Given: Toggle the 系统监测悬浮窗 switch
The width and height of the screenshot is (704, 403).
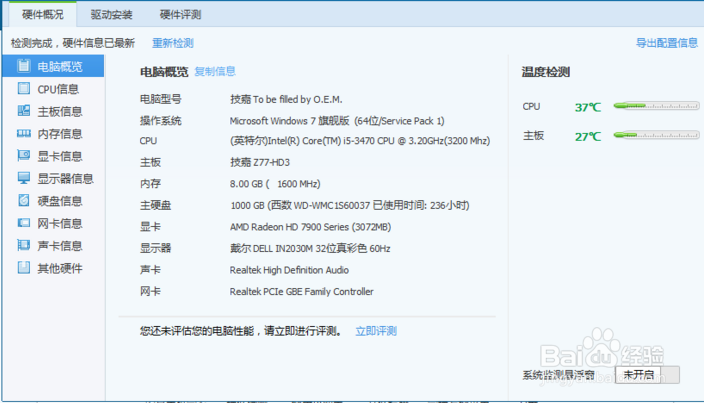Looking at the screenshot, I should [x=647, y=375].
